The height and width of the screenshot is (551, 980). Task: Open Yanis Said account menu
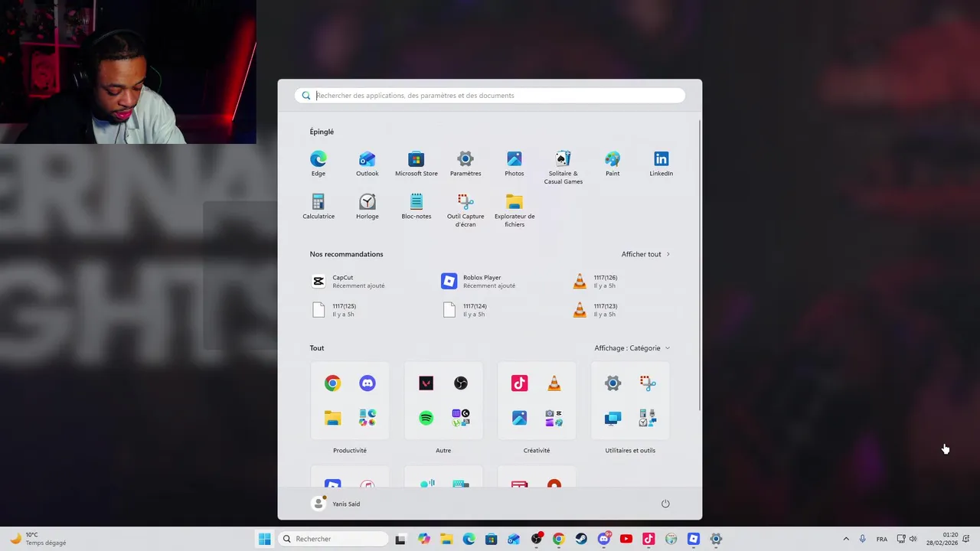pyautogui.click(x=336, y=504)
